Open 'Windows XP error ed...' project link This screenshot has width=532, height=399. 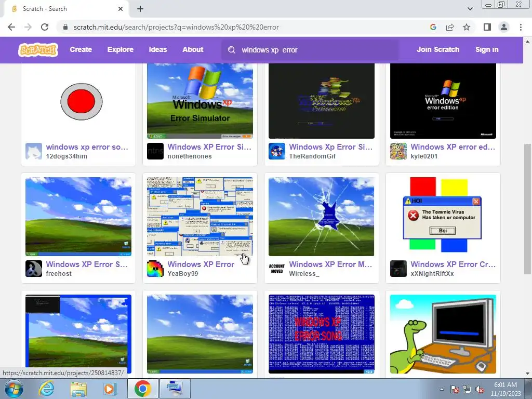tap(453, 147)
